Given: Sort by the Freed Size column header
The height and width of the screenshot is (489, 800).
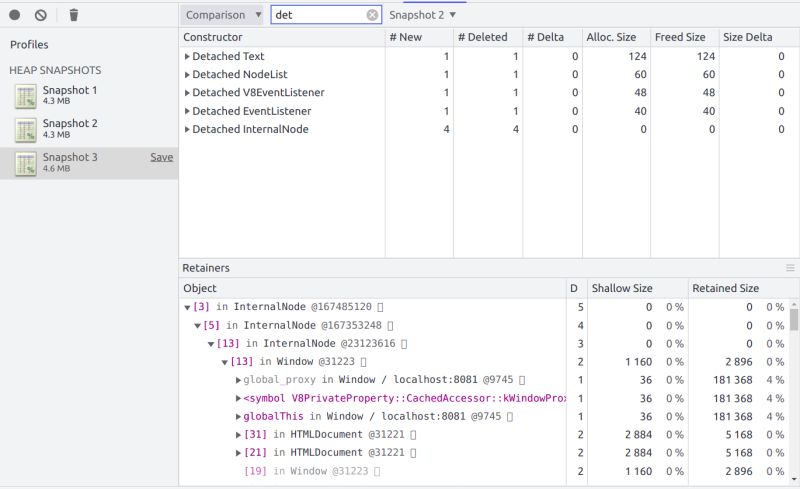Looking at the screenshot, I should pyautogui.click(x=685, y=37).
